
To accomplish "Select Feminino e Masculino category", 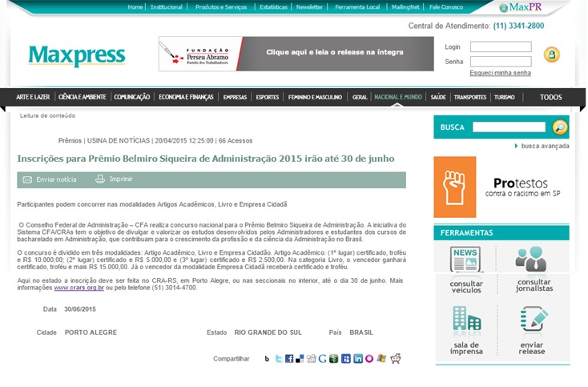I will click(315, 97).
